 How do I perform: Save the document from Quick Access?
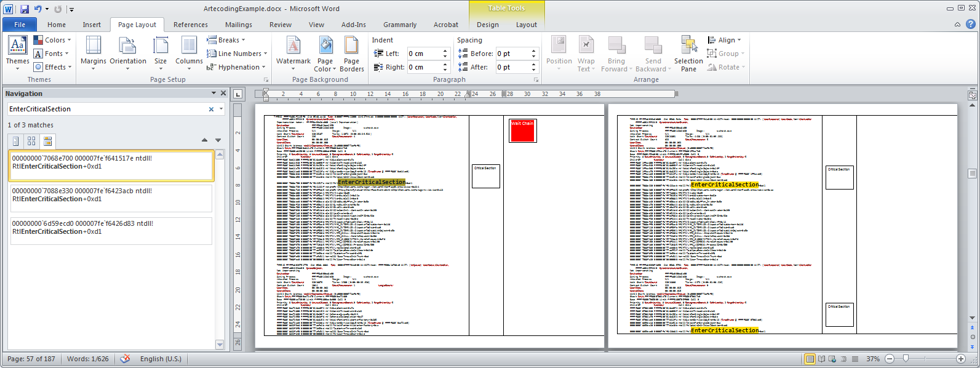[25, 9]
